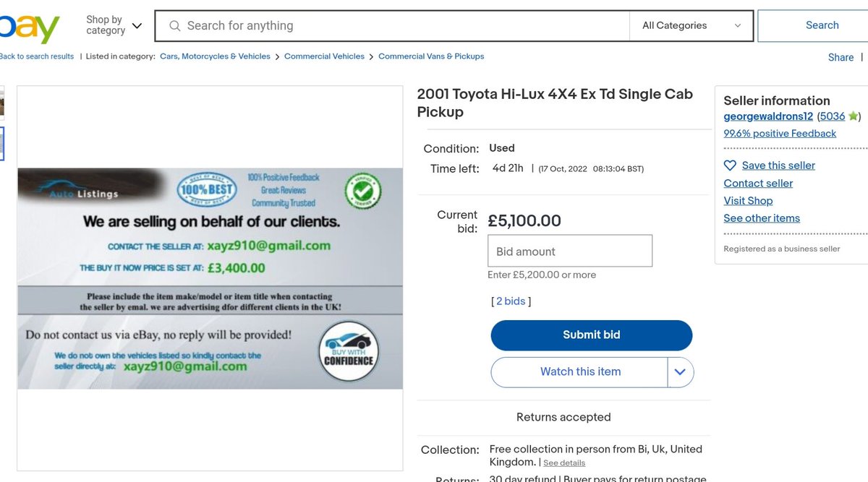Open 99.6% positive Feedback link
Image resolution: width=868 pixels, height=482 pixels.
pos(780,134)
